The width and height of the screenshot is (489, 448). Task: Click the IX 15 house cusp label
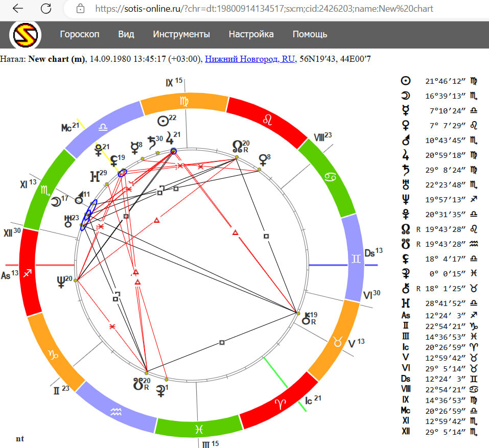(x=174, y=82)
